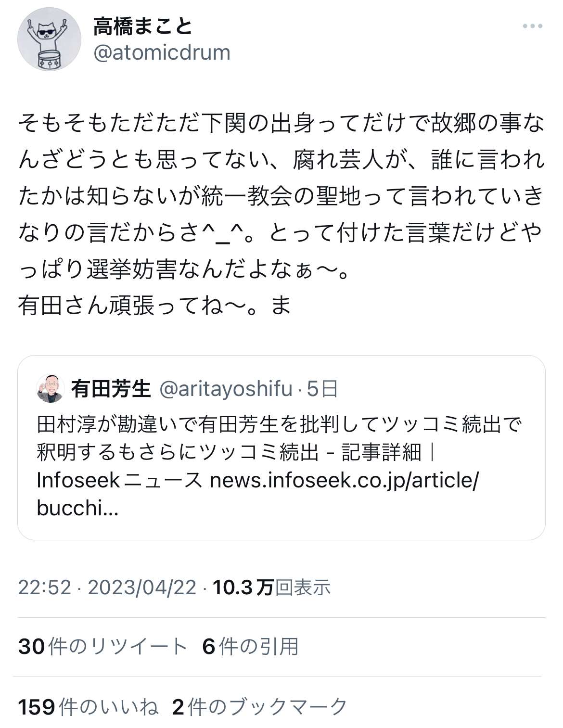Tap the line 有田さん頑張ってね
This screenshot has width=563, height=728.
pyautogui.click(x=154, y=305)
